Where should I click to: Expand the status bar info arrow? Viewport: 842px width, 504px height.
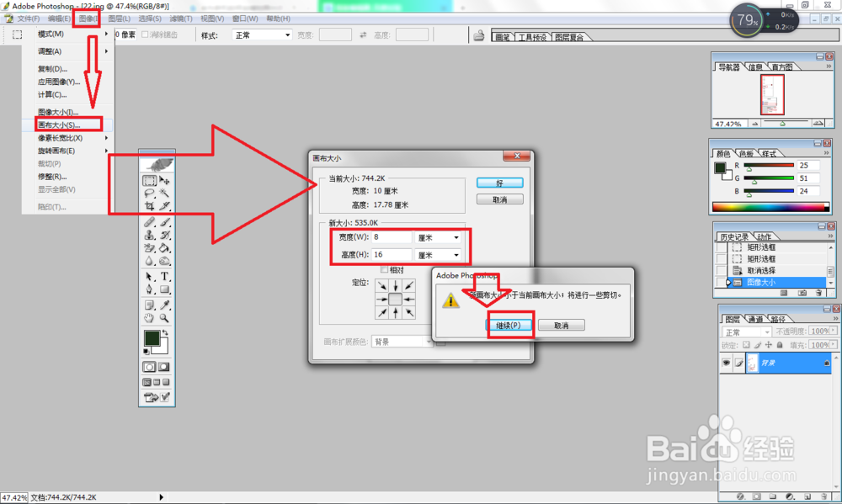(x=161, y=497)
